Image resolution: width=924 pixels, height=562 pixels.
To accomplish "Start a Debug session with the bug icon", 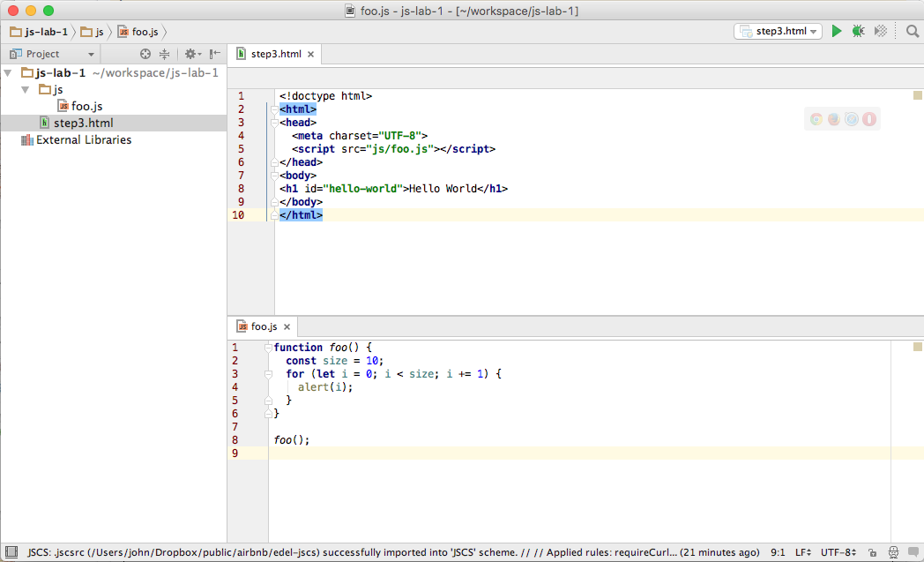I will click(857, 30).
